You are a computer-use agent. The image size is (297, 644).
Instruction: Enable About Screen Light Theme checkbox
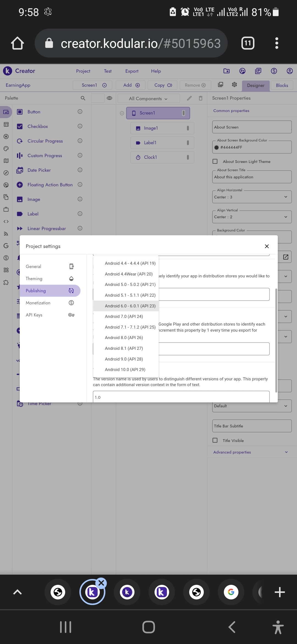coord(215,162)
